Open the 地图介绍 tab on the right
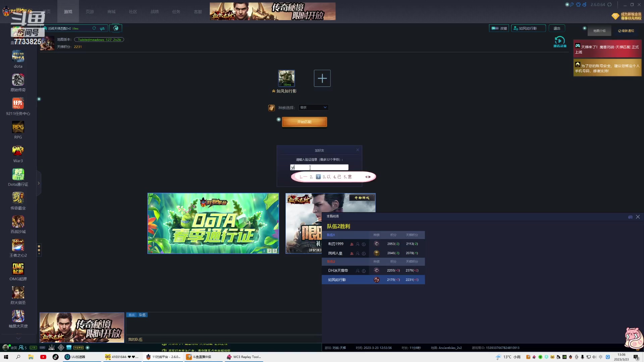 (x=599, y=31)
